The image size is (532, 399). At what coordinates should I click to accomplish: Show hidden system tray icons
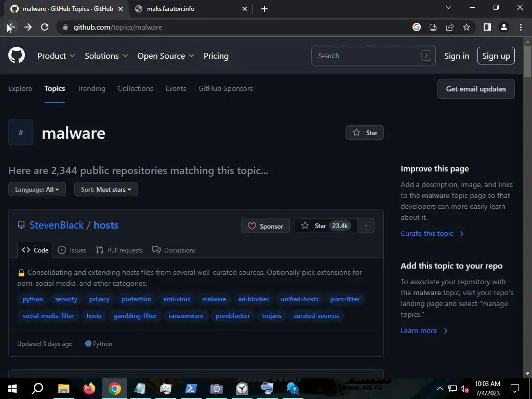click(x=440, y=389)
